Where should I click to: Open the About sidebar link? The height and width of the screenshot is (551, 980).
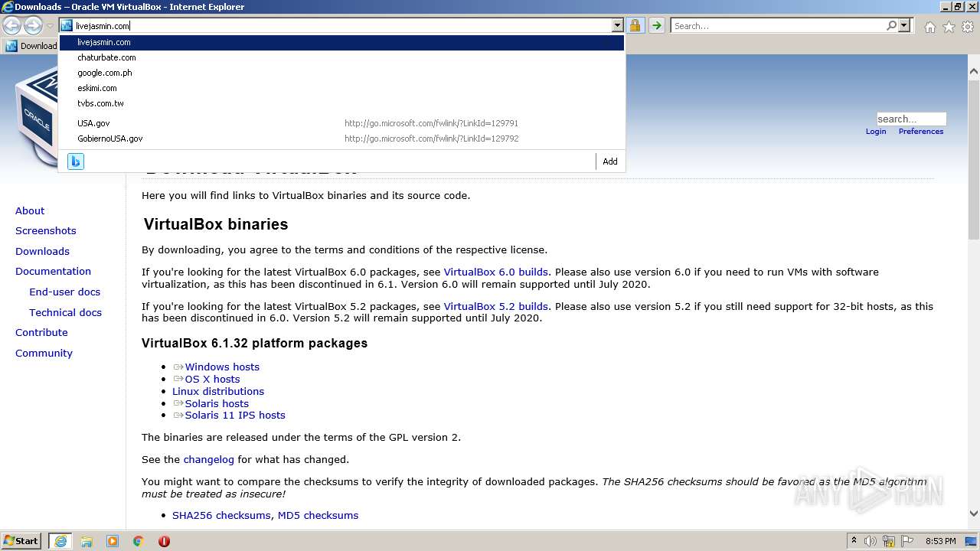click(x=30, y=210)
